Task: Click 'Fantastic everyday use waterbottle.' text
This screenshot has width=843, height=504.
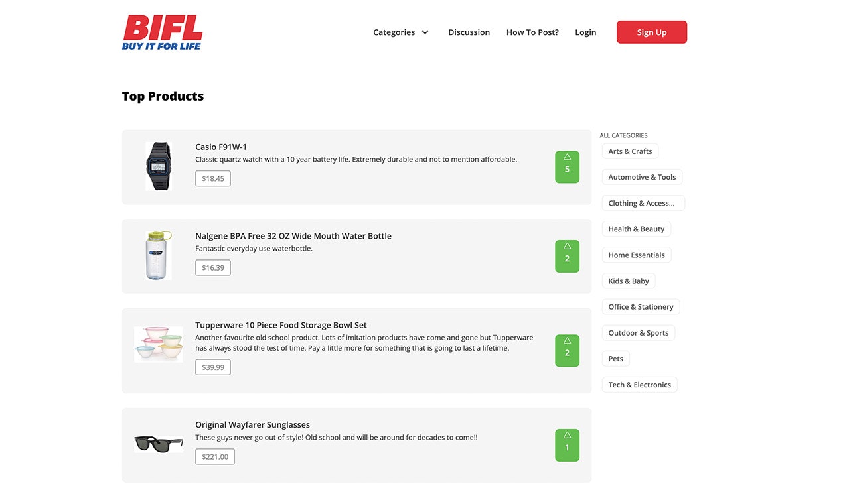Action: [254, 249]
